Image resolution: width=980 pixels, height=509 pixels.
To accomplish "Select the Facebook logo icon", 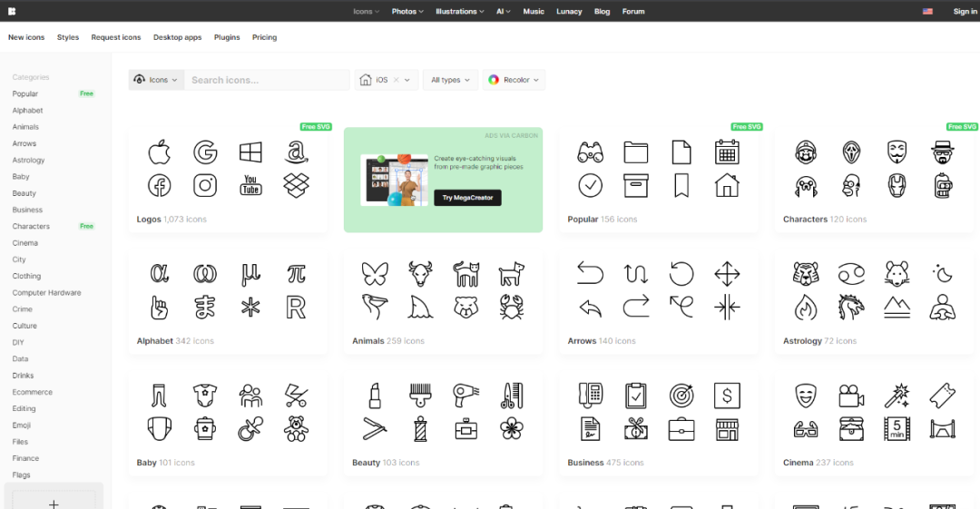I will click(x=160, y=186).
